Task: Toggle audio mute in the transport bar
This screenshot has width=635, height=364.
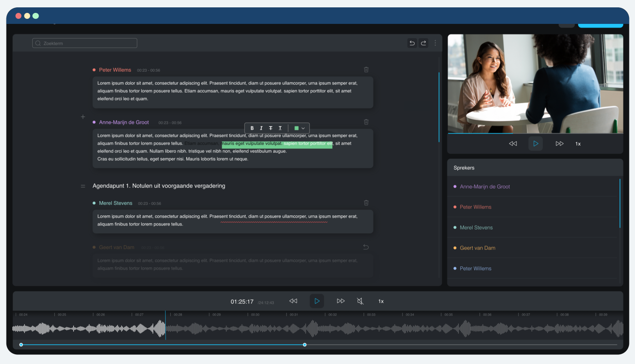Action: pos(360,301)
